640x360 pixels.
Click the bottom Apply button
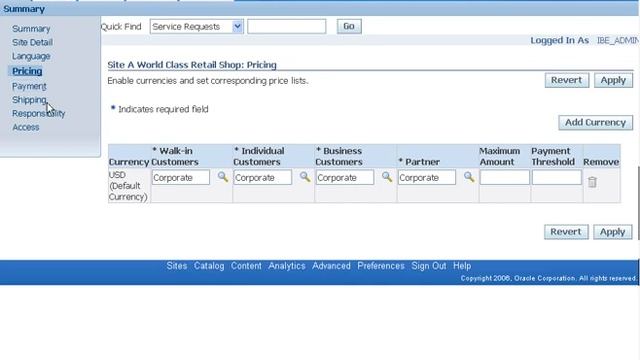tap(612, 232)
